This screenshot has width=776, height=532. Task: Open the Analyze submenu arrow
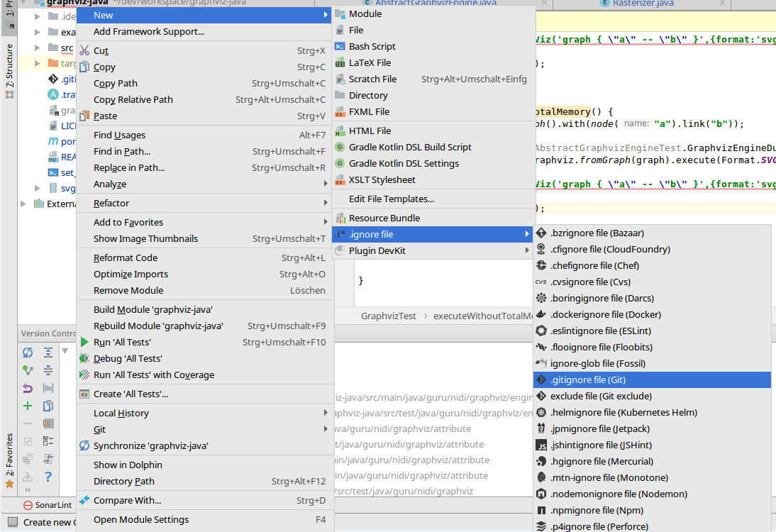point(325,184)
